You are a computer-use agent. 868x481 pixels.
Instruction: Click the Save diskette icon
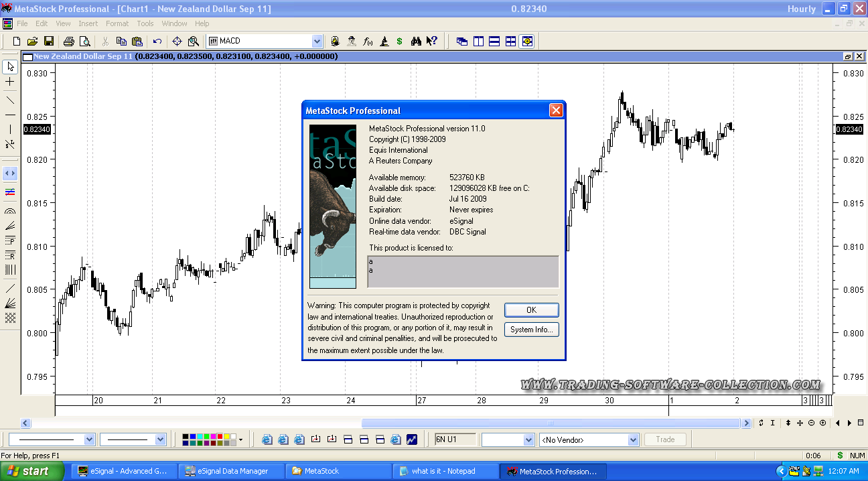[x=49, y=41]
